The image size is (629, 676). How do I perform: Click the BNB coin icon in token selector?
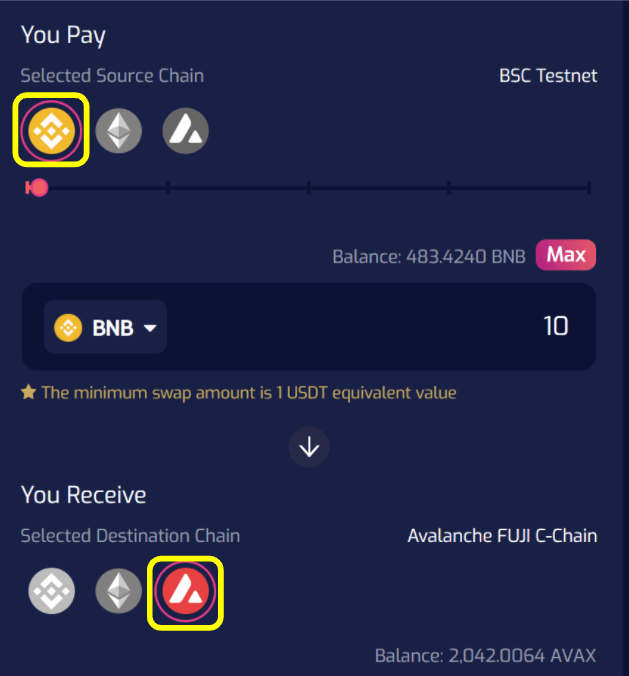68,328
